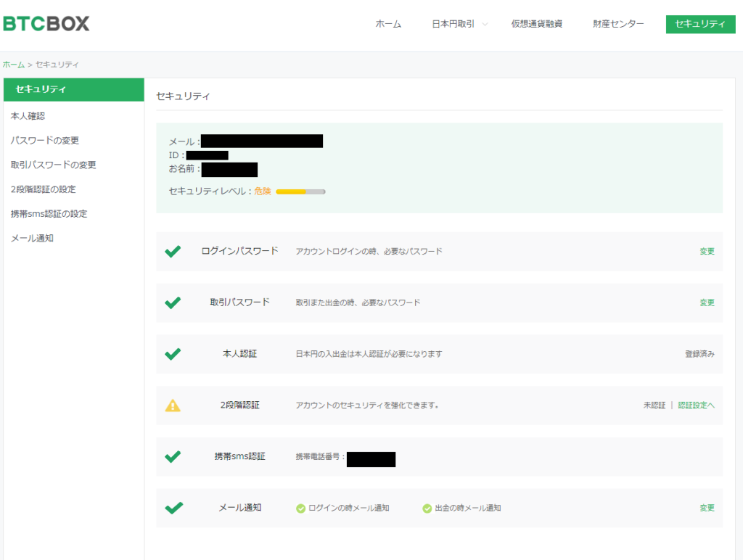Expand the 日本円取引 dropdown arrow

[x=485, y=25]
